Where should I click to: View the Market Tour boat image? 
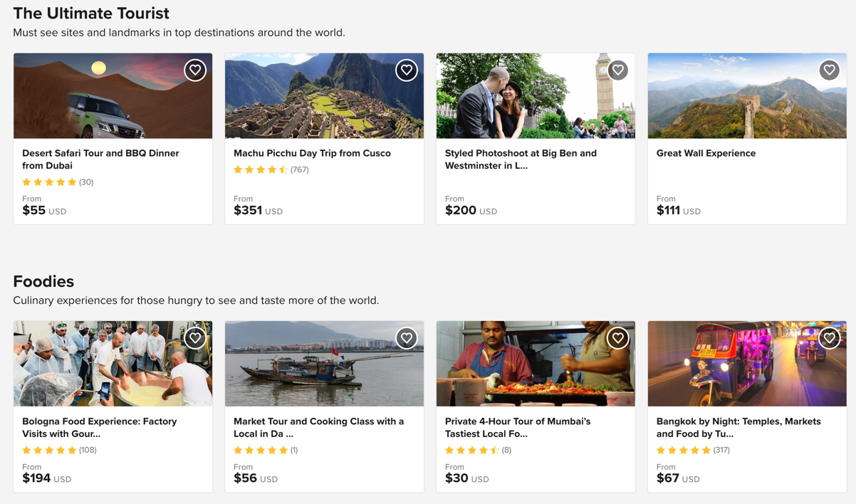324,364
